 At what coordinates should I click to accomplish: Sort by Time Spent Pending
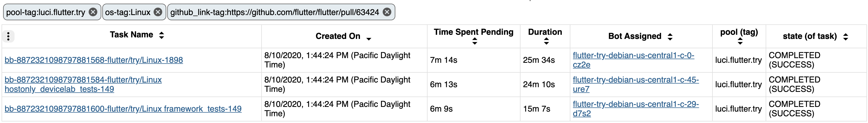(475, 42)
